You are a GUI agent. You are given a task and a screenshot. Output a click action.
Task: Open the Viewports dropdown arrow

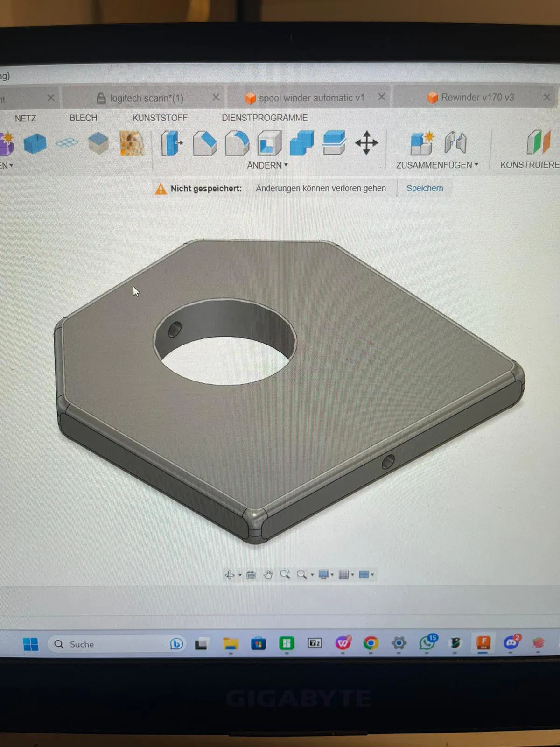372,575
